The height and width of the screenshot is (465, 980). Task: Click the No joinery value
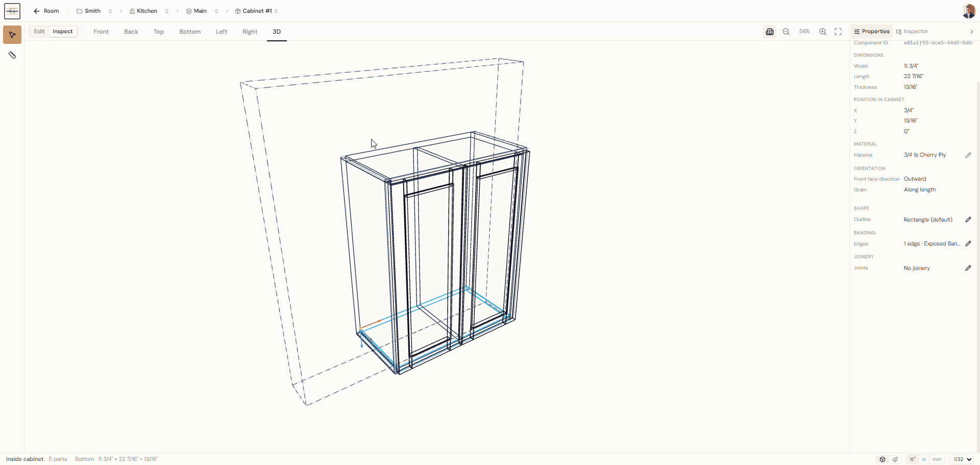coord(917,268)
